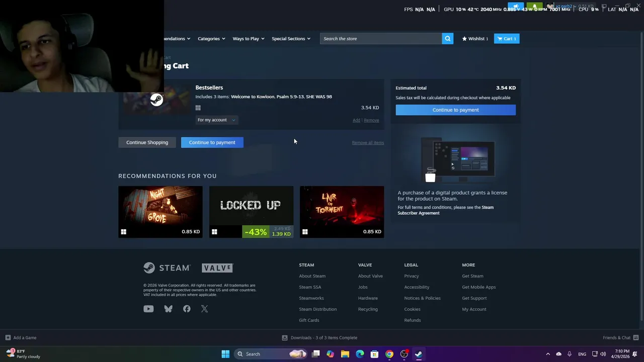Open the About Steam footer link

tap(312, 276)
